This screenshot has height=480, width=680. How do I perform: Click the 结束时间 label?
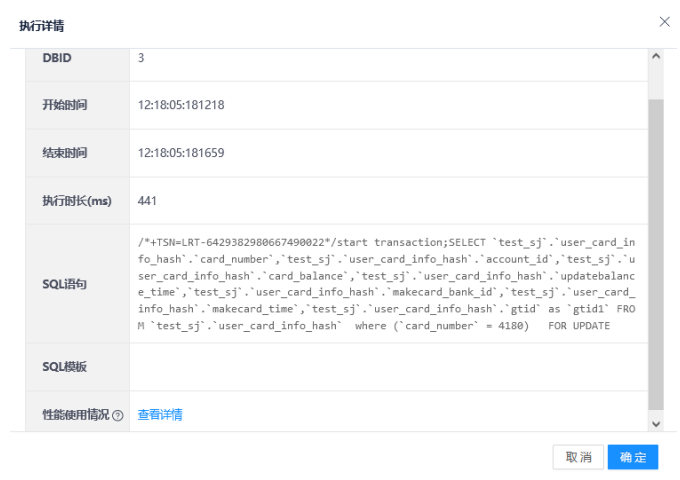click(x=64, y=153)
